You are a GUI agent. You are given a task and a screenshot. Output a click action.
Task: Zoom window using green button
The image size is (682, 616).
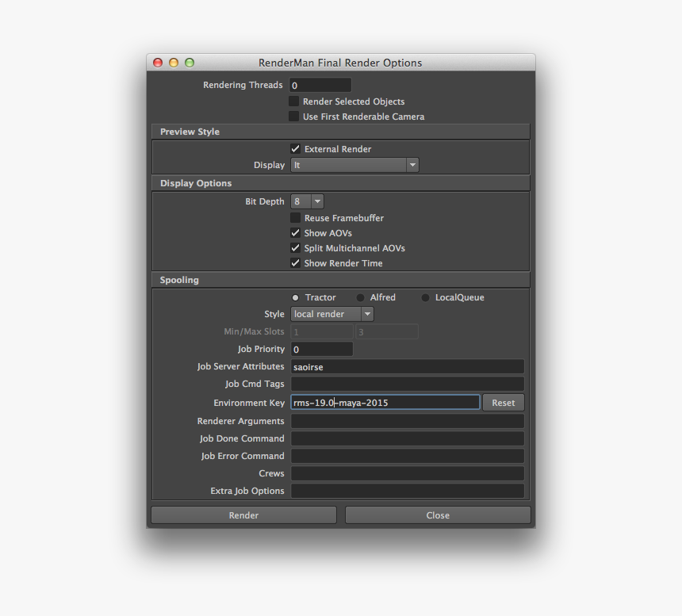(190, 63)
